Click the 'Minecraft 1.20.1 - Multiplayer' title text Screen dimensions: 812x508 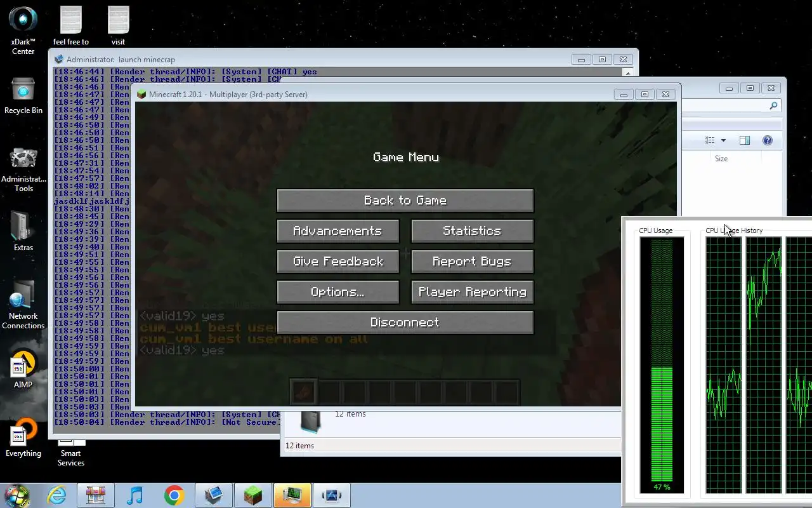coord(228,95)
